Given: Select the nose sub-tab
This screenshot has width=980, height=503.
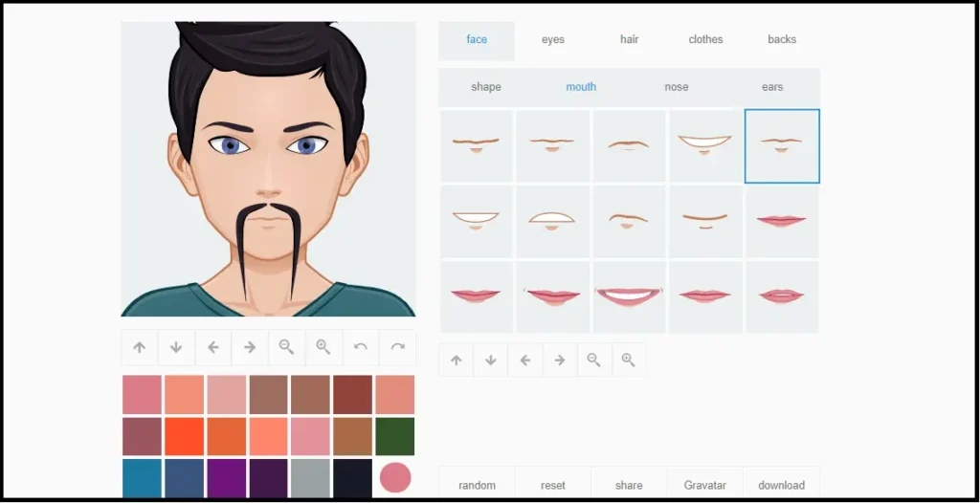Looking at the screenshot, I should pyautogui.click(x=677, y=87).
